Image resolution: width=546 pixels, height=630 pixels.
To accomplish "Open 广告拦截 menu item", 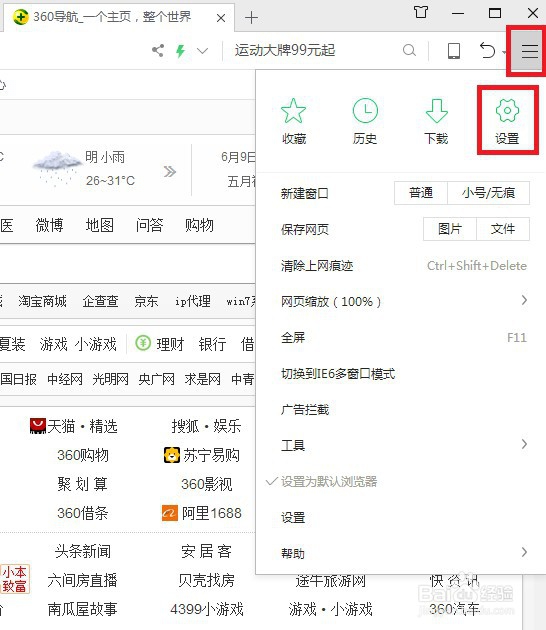I will point(400,409).
